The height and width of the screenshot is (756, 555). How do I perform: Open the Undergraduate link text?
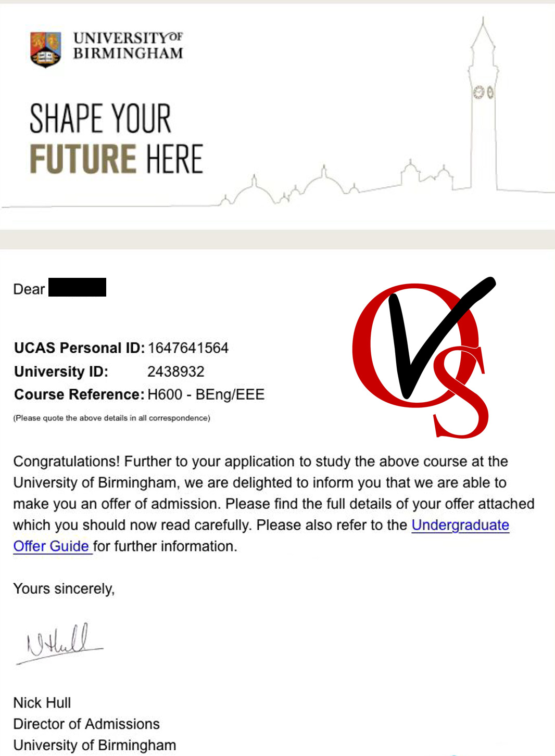pos(460,524)
